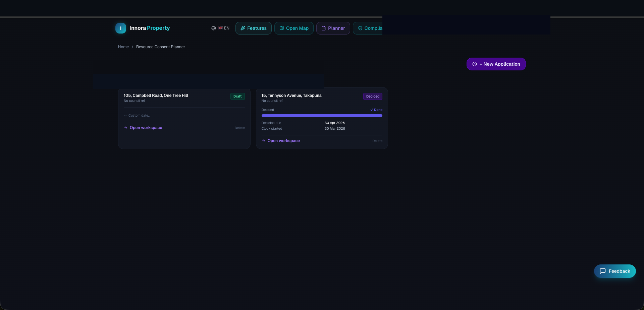This screenshot has width=644, height=310.
Task: Create a New Application
Action: (496, 64)
